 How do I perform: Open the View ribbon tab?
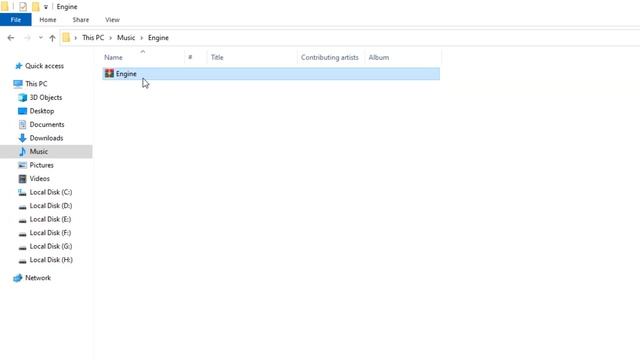coord(112,20)
